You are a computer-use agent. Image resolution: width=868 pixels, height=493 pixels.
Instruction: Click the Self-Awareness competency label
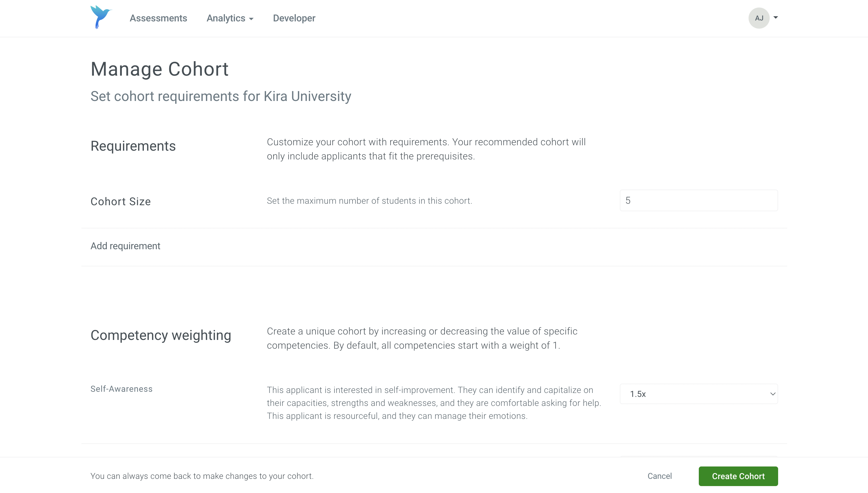121,389
